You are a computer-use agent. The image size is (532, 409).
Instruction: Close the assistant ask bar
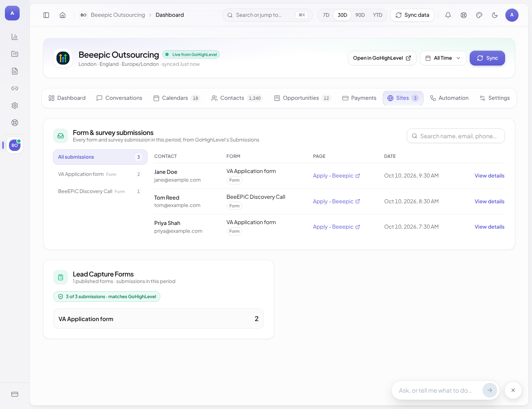[x=513, y=390]
